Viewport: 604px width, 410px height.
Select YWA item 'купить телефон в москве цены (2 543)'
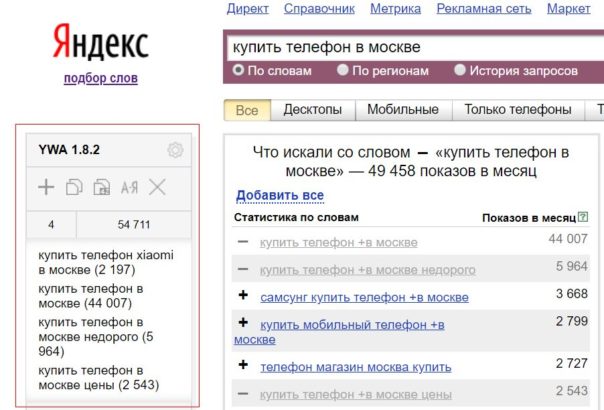(x=99, y=378)
